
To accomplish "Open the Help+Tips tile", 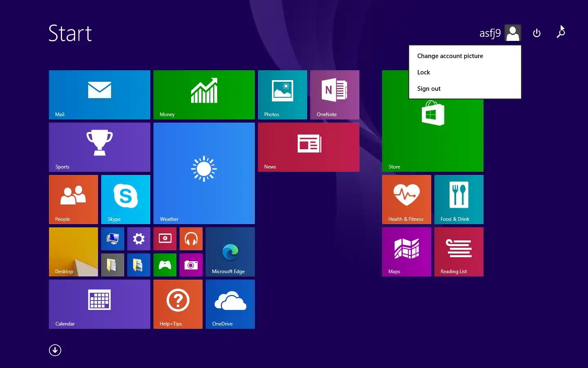I will coord(178,304).
